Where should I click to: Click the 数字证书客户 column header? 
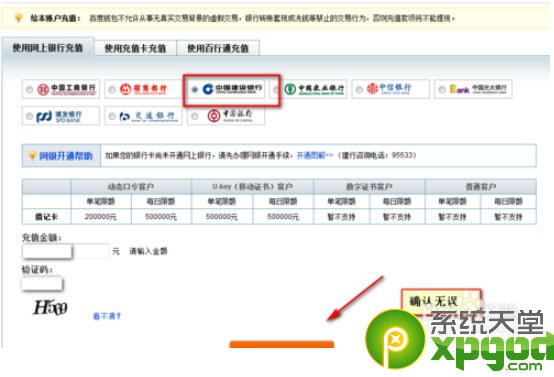369,187
